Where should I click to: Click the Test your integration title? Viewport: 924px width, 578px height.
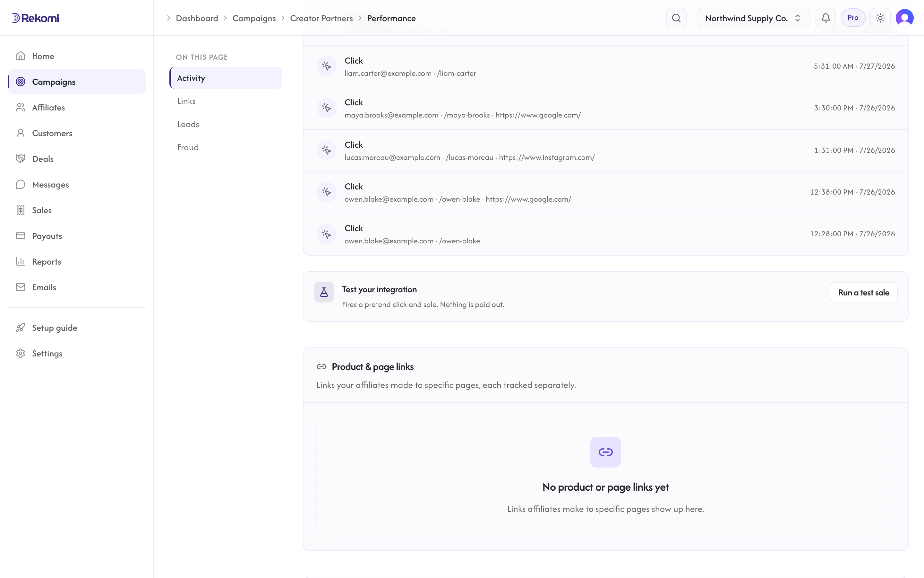point(379,289)
